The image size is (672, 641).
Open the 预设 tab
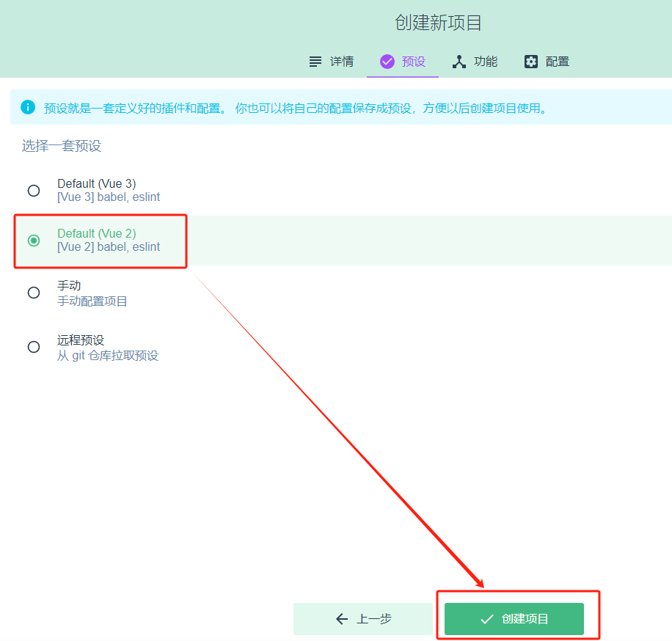[x=403, y=62]
